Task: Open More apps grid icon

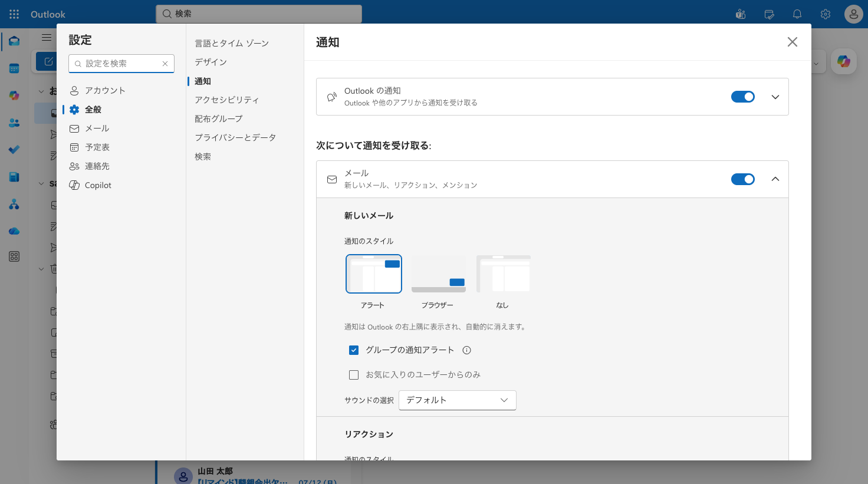Action: click(x=14, y=256)
